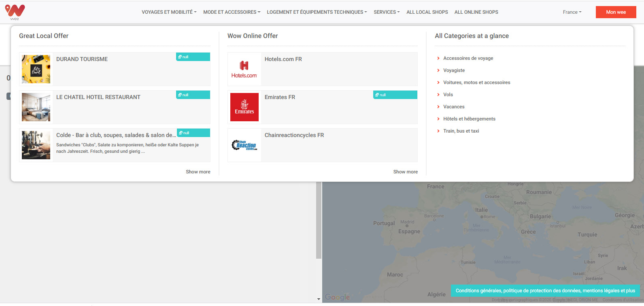Show more local offers
This screenshot has width=644, height=306.
point(198,172)
